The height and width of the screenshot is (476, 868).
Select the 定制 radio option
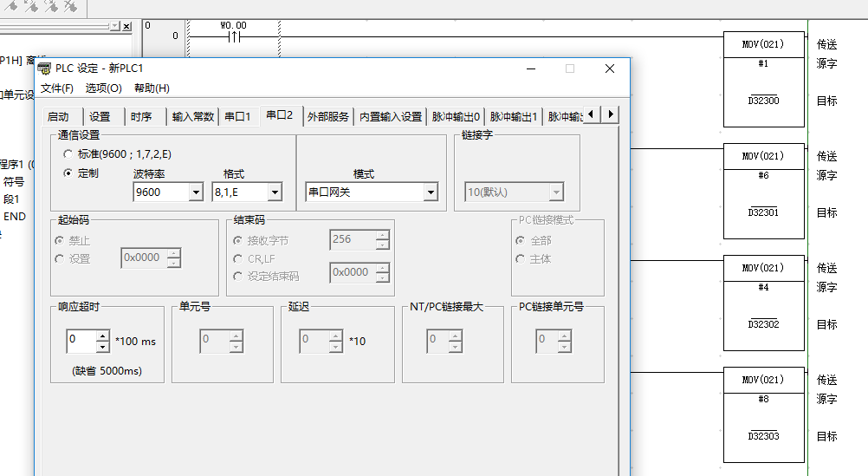pyautogui.click(x=68, y=173)
